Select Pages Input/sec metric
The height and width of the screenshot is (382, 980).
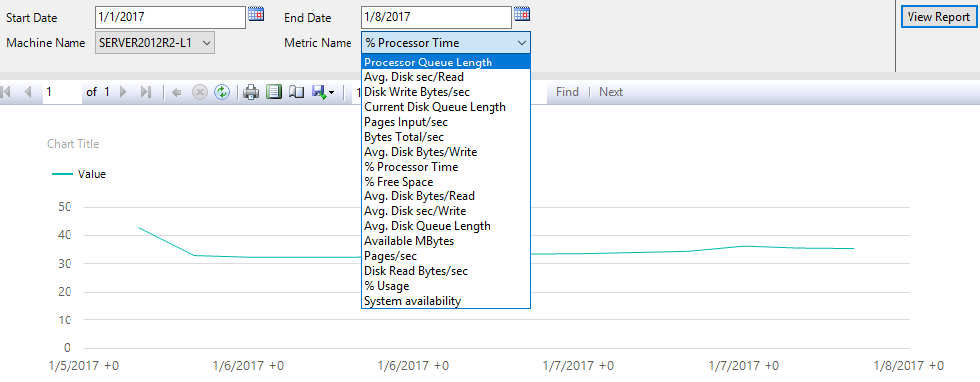[x=446, y=122]
